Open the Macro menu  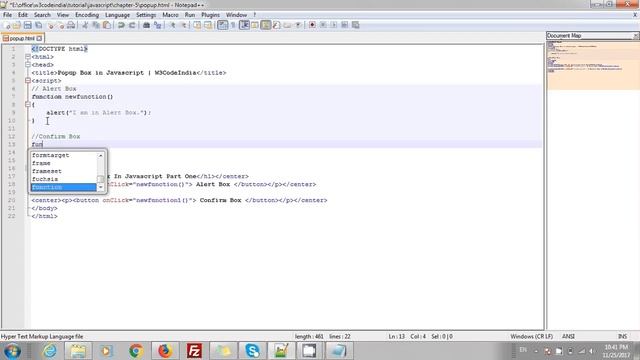click(x=170, y=15)
